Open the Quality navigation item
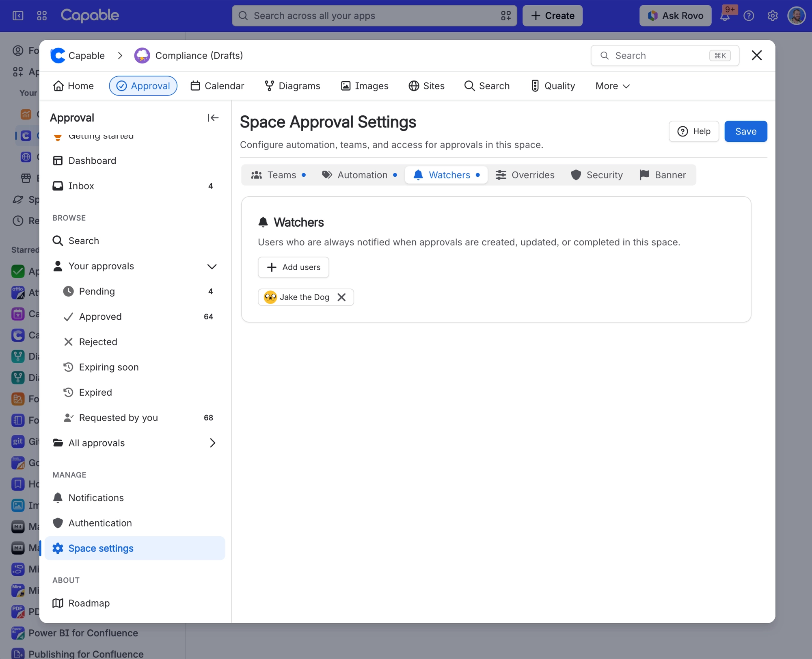The image size is (812, 659). click(x=553, y=86)
